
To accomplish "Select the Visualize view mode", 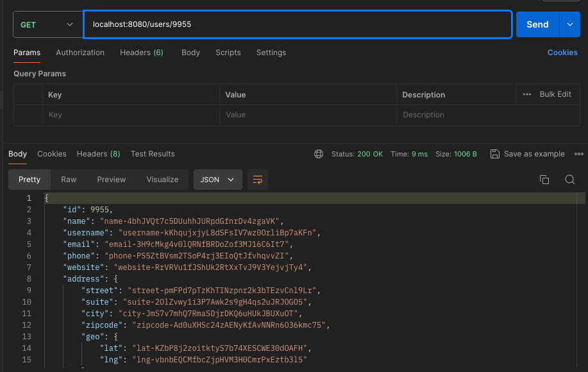I will 162,180.
